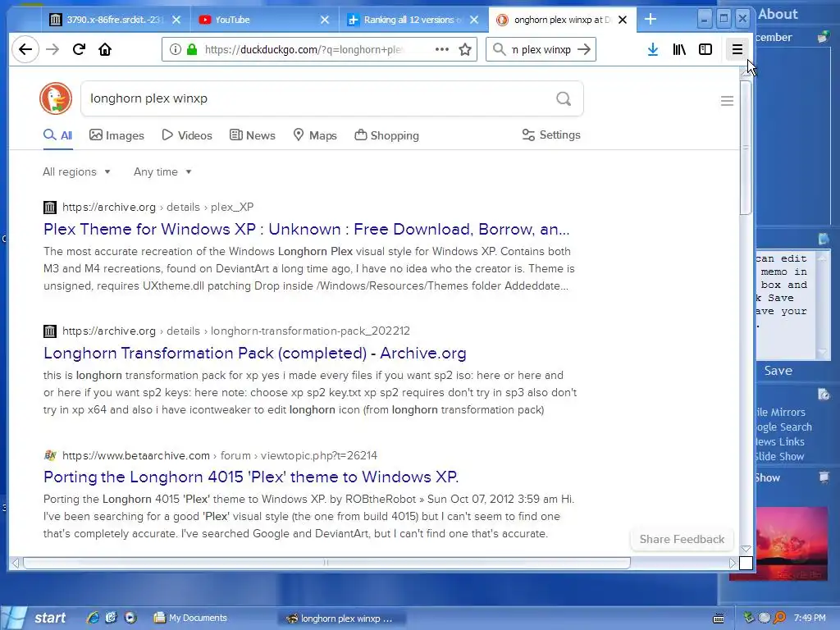
Task: Click the horizontal scrollbar thumb
Action: pos(326,563)
